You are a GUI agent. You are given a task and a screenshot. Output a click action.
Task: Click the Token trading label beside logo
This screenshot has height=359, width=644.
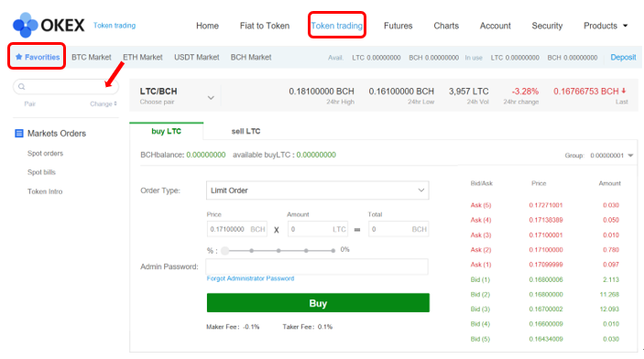115,26
